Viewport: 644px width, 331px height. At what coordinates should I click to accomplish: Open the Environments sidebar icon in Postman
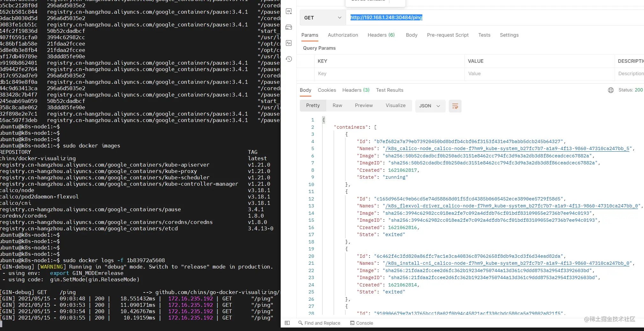[x=289, y=11]
